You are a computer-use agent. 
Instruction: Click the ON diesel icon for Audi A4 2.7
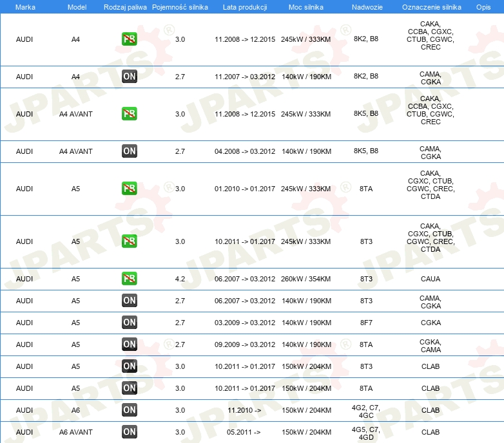tap(130, 77)
